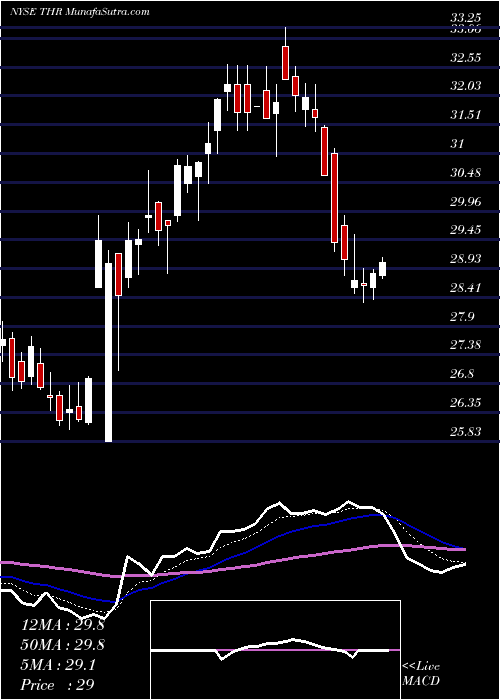Click the 50MA : 29.8 readout
Screen dimensions: 500x700
(x=63, y=645)
